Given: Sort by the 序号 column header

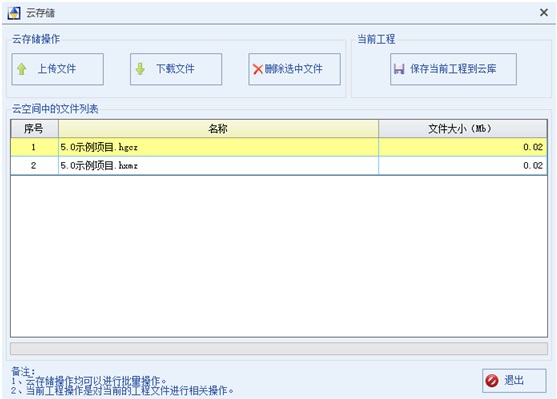Looking at the screenshot, I should [34, 129].
